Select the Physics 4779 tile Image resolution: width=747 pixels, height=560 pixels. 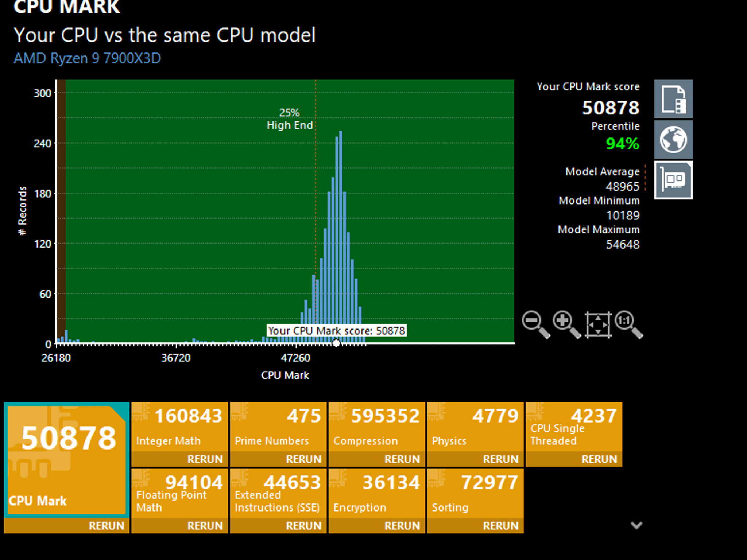475,427
